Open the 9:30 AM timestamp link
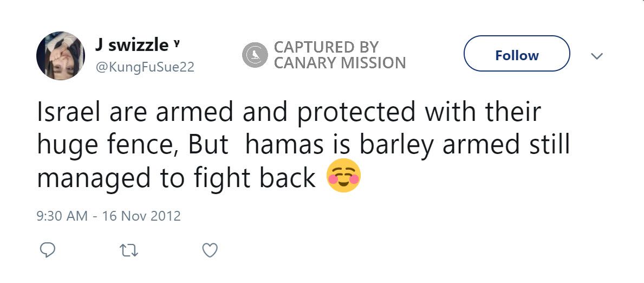The image size is (644, 283). click(x=62, y=216)
